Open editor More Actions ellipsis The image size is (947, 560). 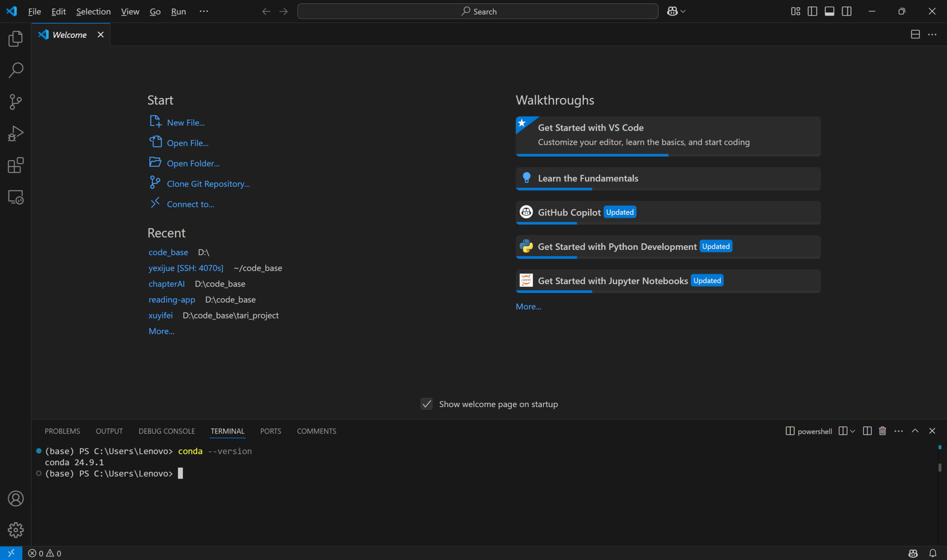tap(932, 35)
